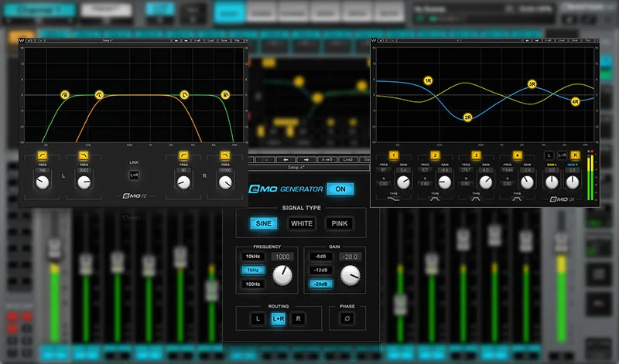Select WHITE noise signal type
Viewport: 619px width, 364px height.
(302, 223)
